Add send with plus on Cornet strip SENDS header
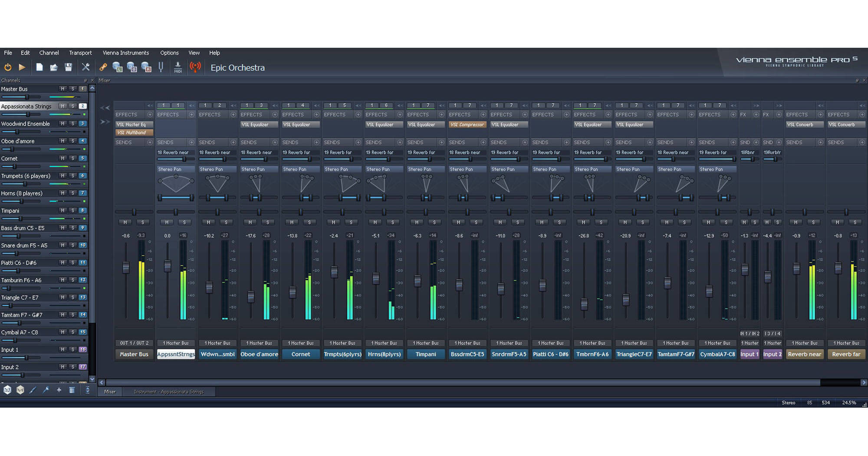This screenshot has height=456, width=868. [x=316, y=142]
